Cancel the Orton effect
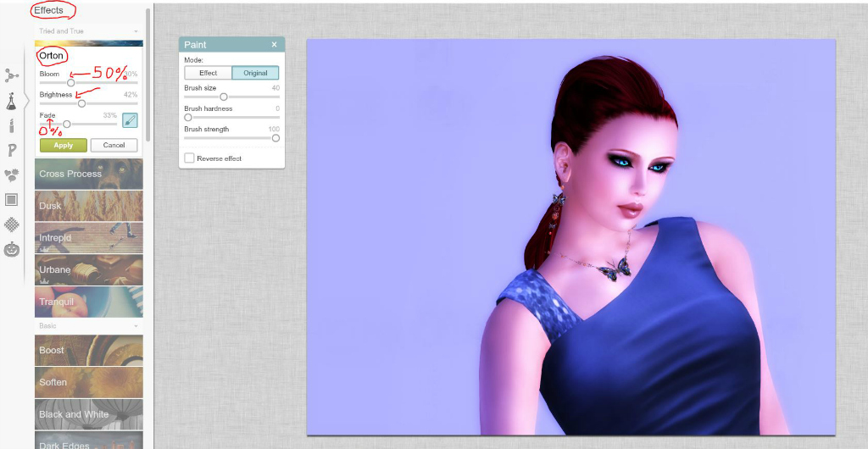 click(x=114, y=146)
